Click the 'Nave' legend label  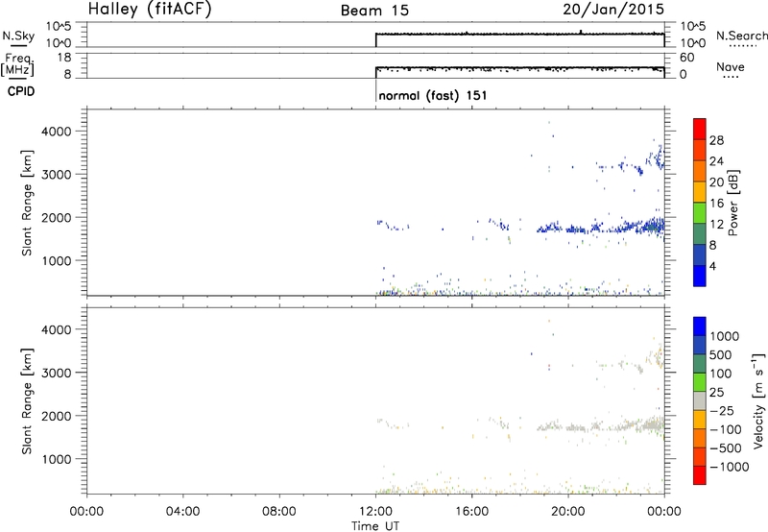(x=730, y=66)
